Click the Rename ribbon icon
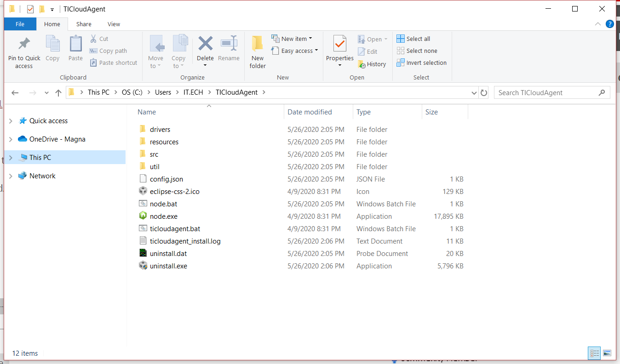Screen dimensions: 620x364 pyautogui.click(x=229, y=44)
